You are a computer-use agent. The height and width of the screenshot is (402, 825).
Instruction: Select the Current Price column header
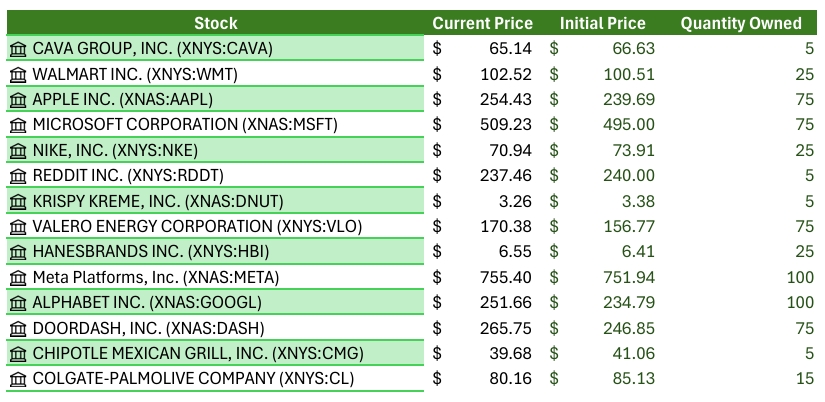482,23
